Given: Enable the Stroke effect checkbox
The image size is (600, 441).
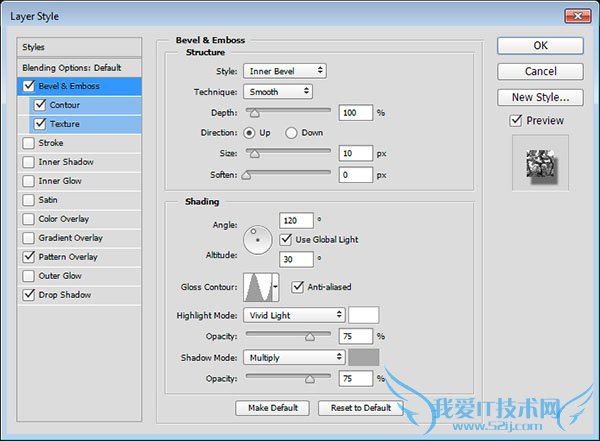Looking at the screenshot, I should click(29, 143).
